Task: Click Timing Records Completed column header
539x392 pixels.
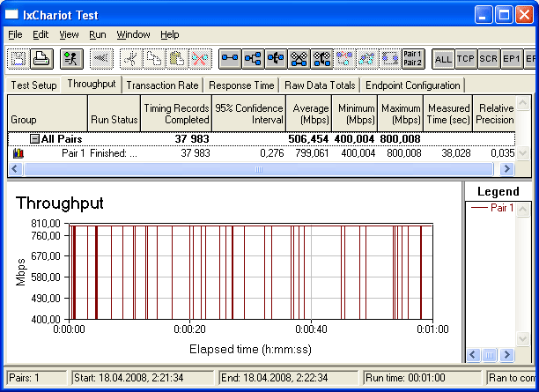Action: click(176, 114)
